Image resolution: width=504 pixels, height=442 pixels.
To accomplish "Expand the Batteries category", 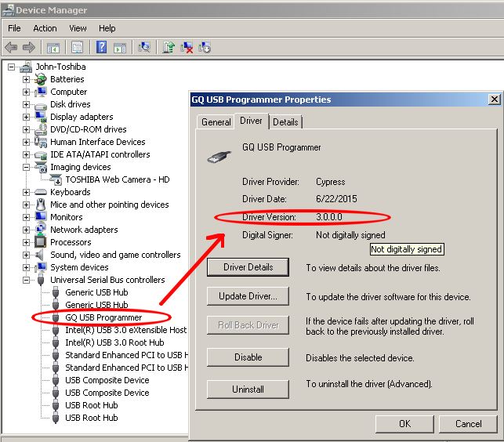I will [x=26, y=79].
